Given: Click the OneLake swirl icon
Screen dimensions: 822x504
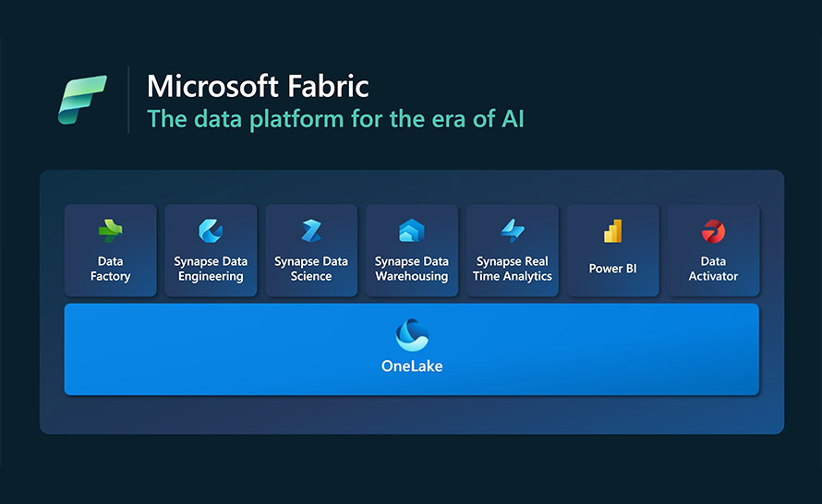Looking at the screenshot, I should [412, 335].
